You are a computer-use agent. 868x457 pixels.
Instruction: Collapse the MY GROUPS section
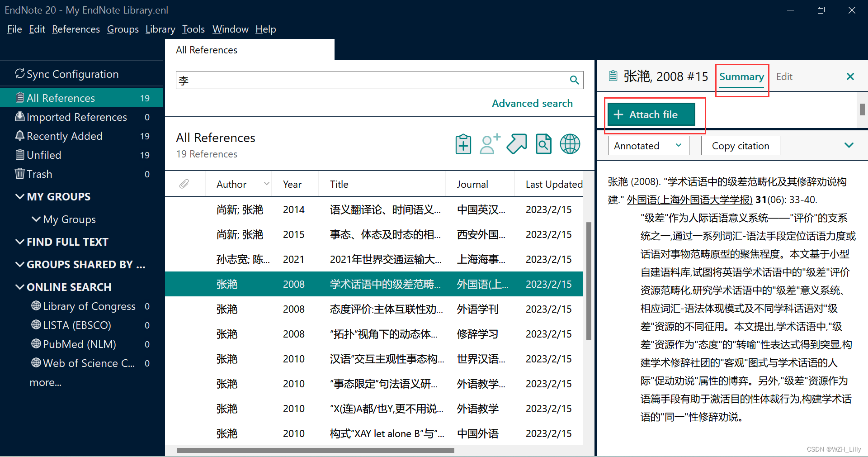coord(19,196)
